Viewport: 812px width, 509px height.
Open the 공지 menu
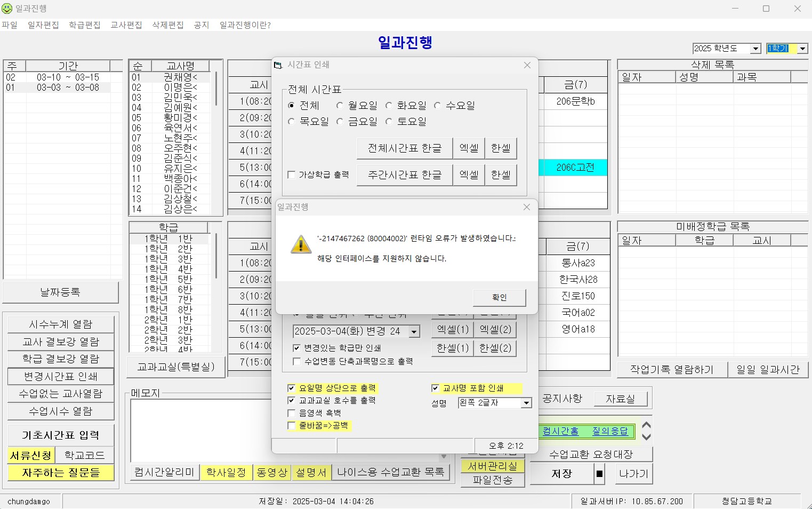(x=202, y=25)
